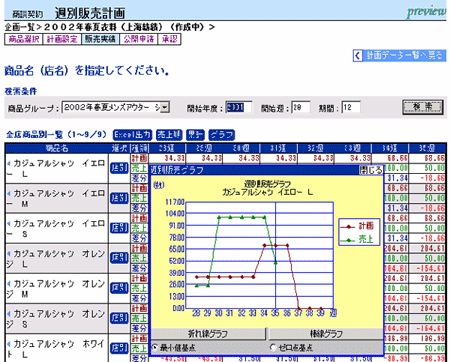The height and width of the screenshot is (362, 450).
Task: Click the 検索 search button
Action: pyautogui.click(x=423, y=107)
